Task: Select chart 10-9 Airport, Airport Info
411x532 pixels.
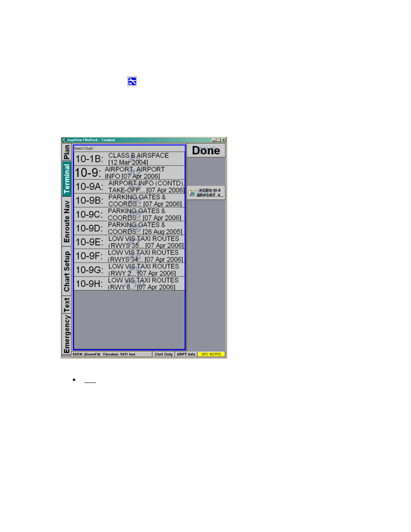Action: click(129, 172)
